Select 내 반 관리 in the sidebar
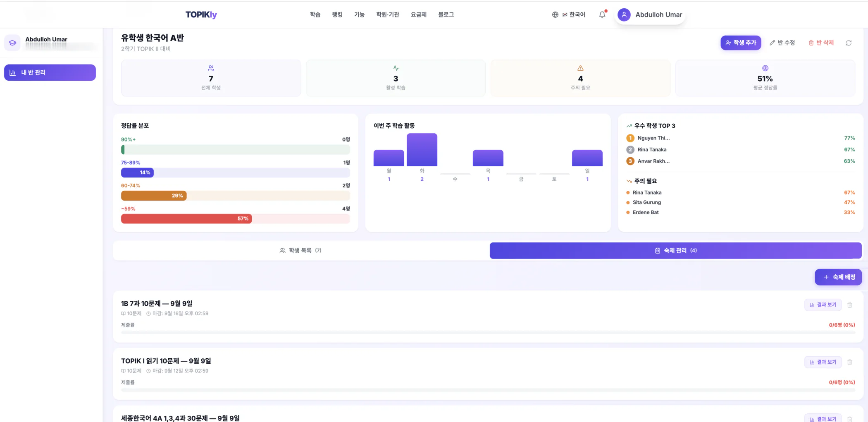The image size is (868, 422). 50,72
